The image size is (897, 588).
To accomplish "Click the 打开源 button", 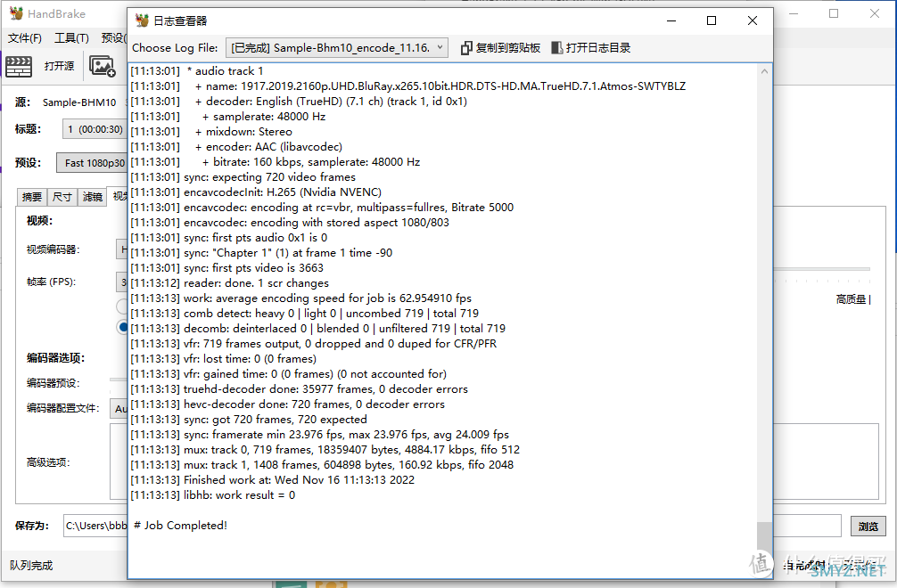I will click(60, 66).
